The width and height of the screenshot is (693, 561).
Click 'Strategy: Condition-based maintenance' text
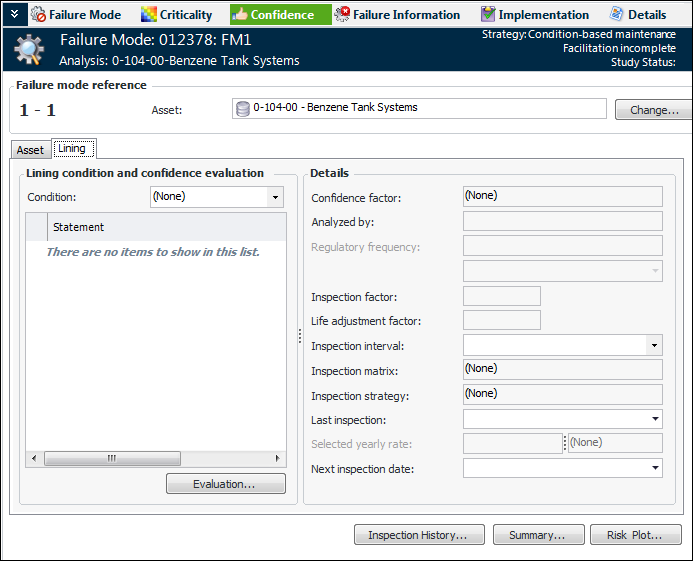click(579, 34)
